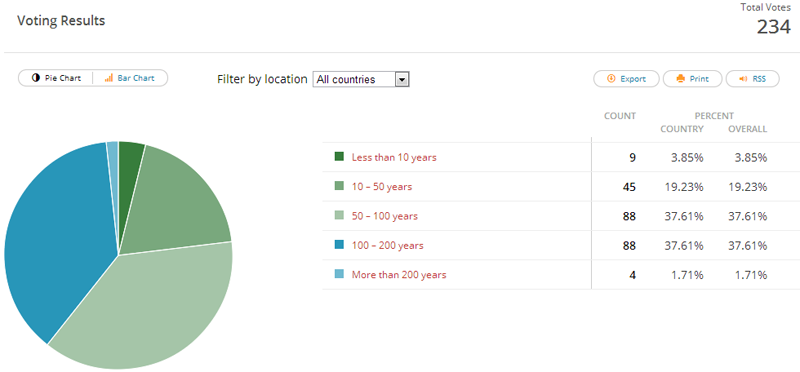Click overall percent 19.23%

pos(747,187)
